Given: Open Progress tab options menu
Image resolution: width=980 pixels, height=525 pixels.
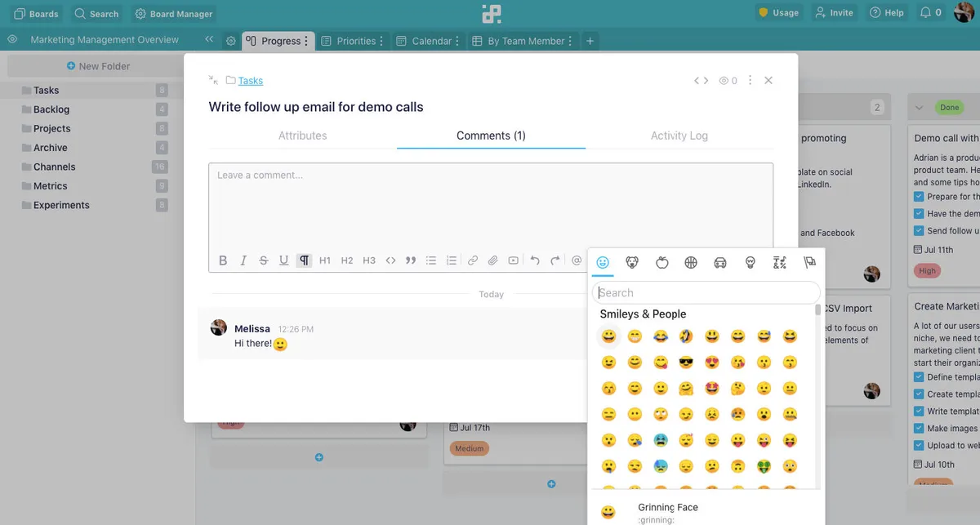Looking at the screenshot, I should coord(307,41).
